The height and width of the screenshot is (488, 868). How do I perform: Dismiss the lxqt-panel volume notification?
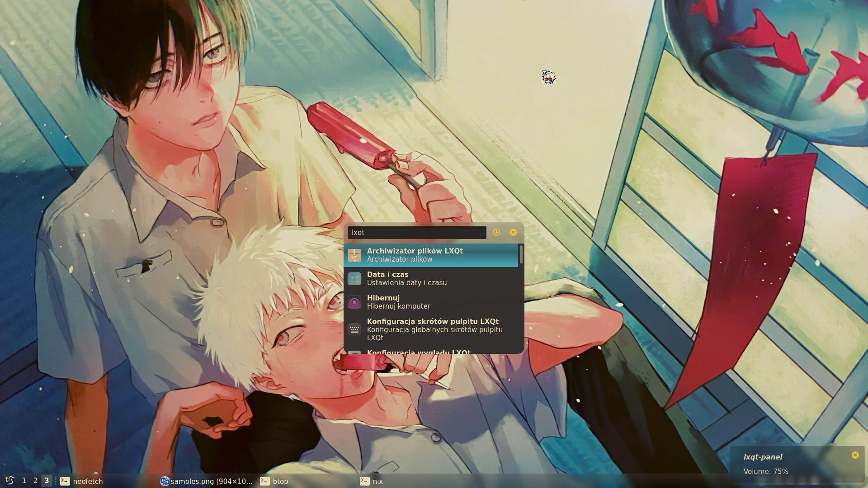coord(855,455)
